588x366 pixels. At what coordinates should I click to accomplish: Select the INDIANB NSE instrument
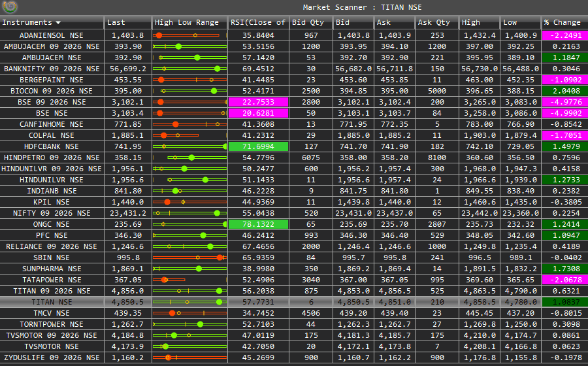pos(52,191)
